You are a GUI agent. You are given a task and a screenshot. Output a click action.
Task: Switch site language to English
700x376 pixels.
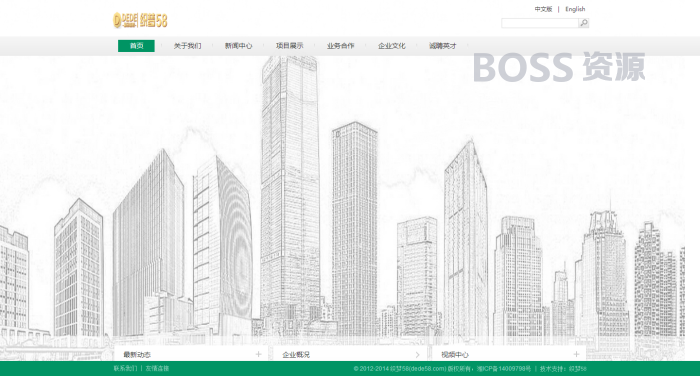click(575, 9)
